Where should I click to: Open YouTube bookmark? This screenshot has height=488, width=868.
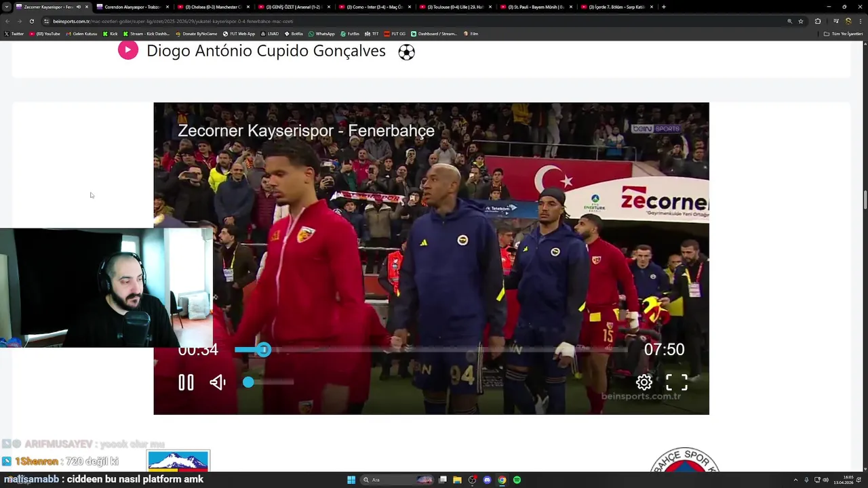tap(45, 34)
